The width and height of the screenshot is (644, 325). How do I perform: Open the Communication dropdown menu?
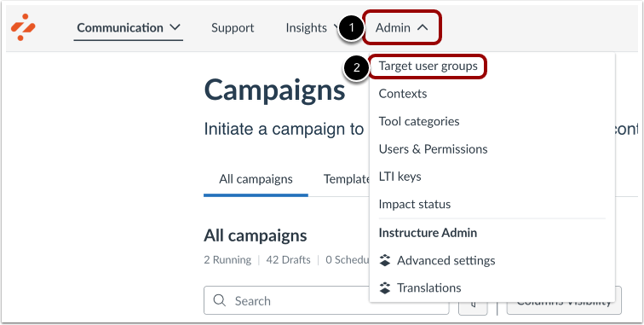(x=129, y=27)
